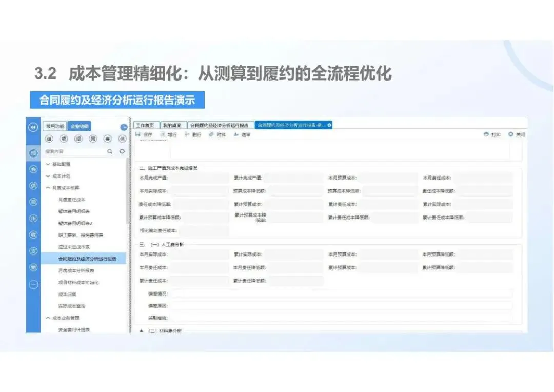Click the 累计责任成本降低率 field

pyautogui.click(x=489, y=218)
